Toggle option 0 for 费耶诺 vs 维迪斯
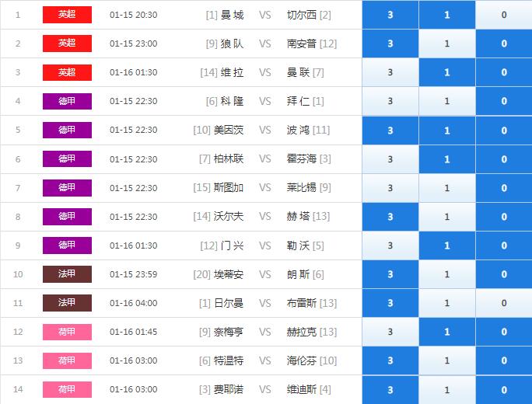Screen dimensions: 532x404 point(504,390)
